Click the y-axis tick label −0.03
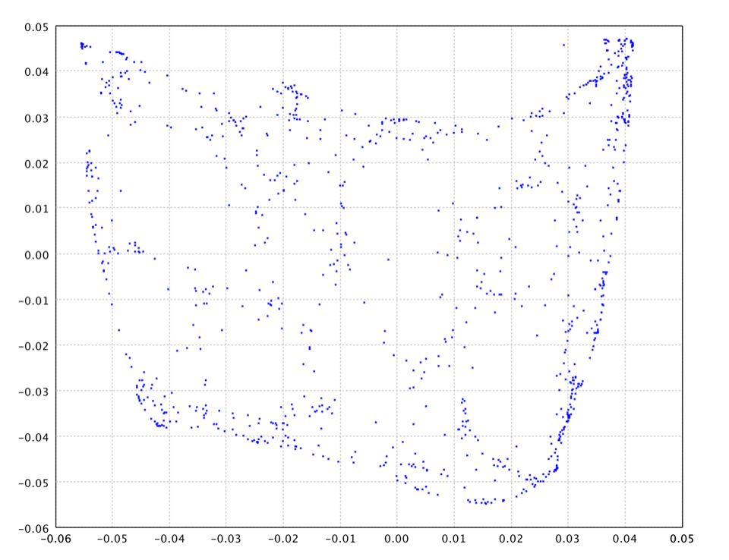 pos(33,392)
